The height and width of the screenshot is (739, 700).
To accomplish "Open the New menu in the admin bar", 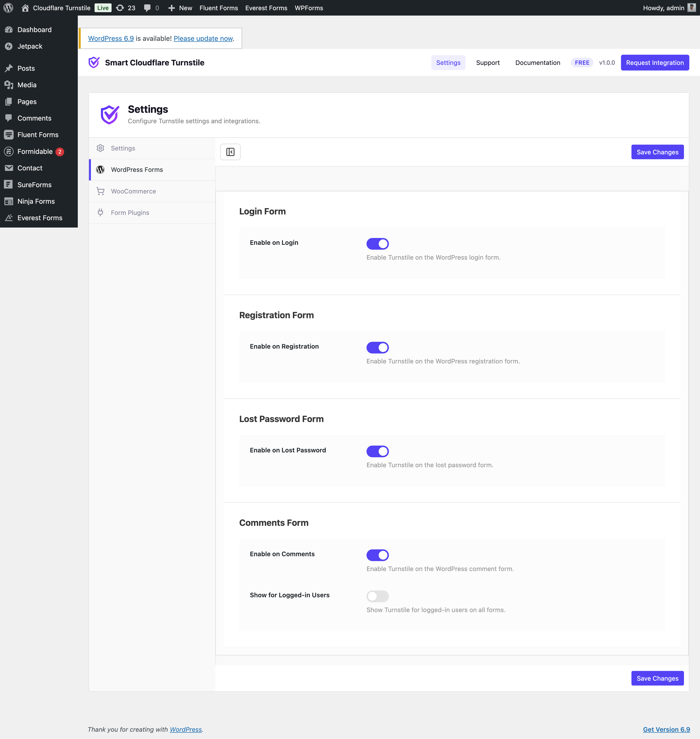I will click(x=180, y=8).
